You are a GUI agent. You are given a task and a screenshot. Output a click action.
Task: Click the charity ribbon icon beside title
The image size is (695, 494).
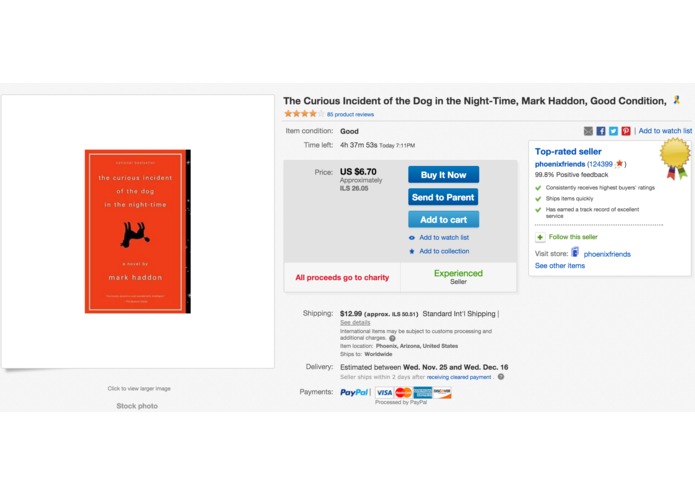pos(676,100)
